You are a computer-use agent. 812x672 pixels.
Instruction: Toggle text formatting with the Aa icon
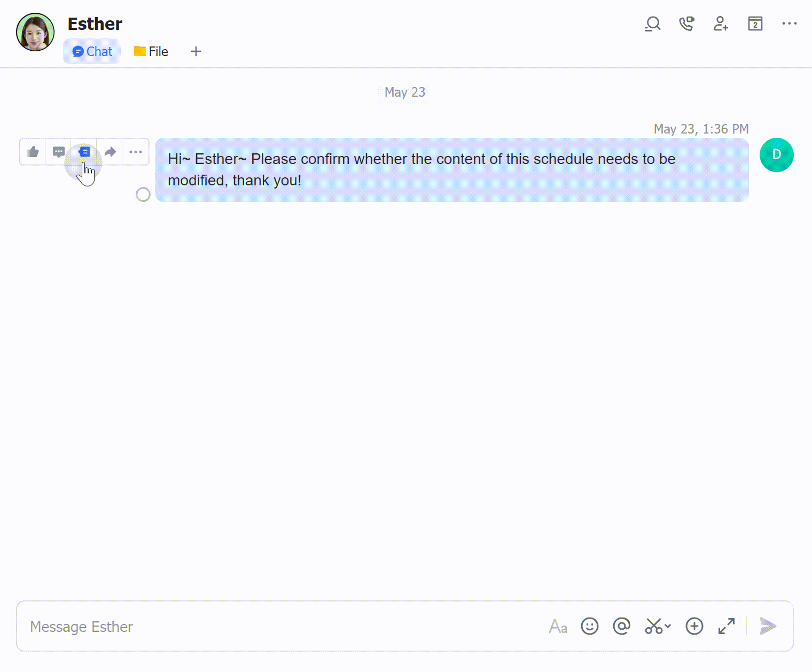pyautogui.click(x=558, y=626)
